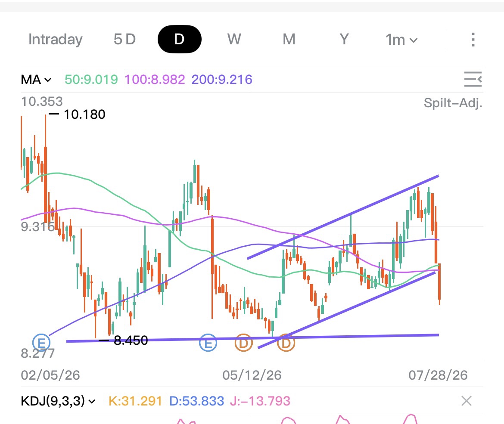Toggle the Spilt-Adj. price adjustment label
504x424 pixels.
point(453,103)
